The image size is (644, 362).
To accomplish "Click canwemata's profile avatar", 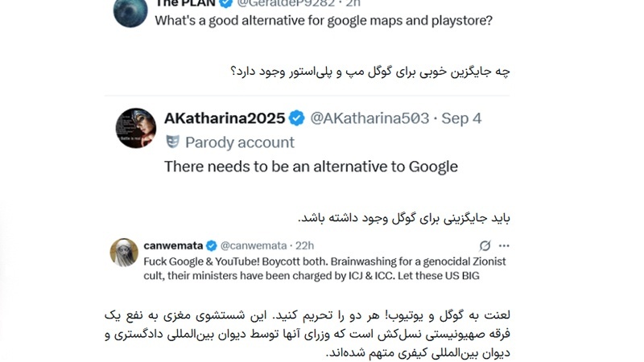I will coord(124,253).
